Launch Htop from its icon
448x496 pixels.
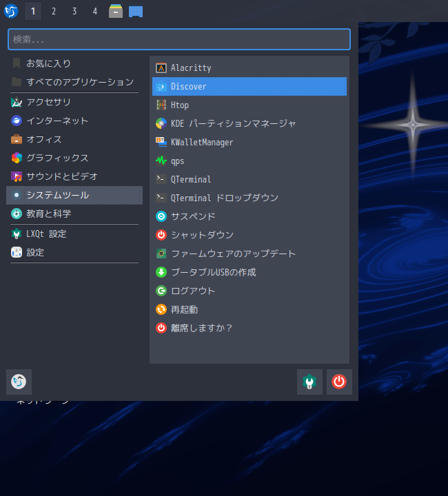pyautogui.click(x=161, y=105)
